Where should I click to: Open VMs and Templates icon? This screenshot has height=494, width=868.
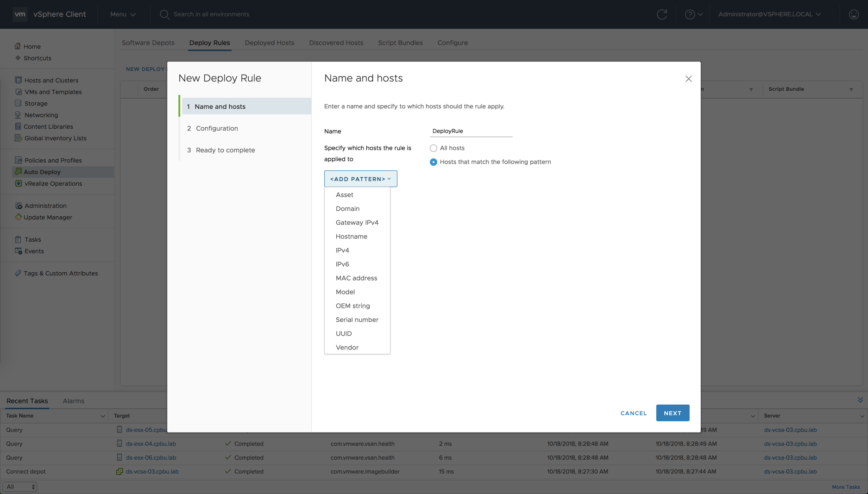tap(18, 92)
